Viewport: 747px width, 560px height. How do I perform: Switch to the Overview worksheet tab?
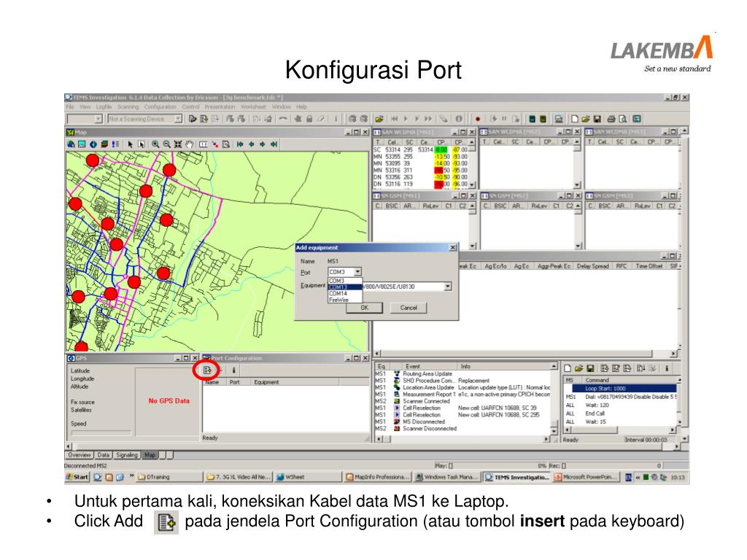coord(79,455)
